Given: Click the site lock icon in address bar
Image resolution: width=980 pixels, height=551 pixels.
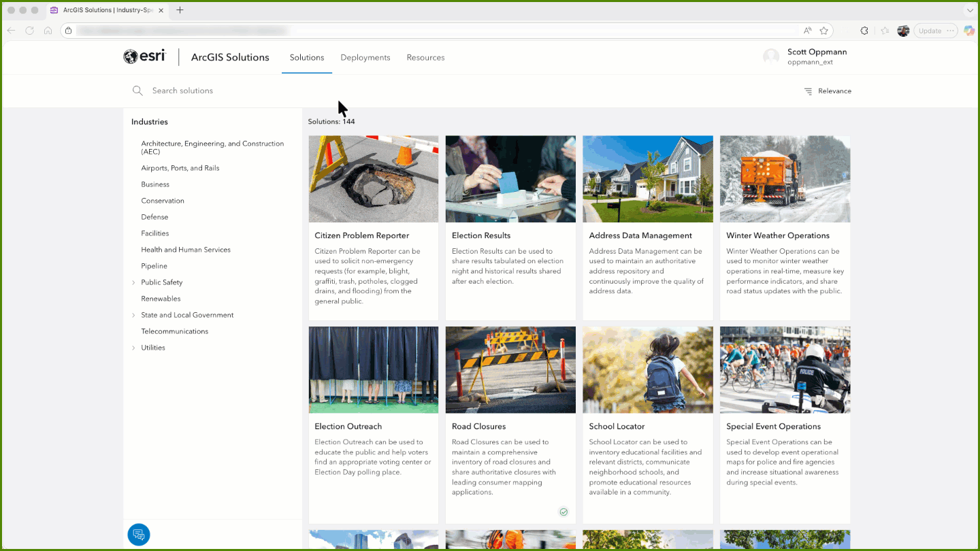Looking at the screenshot, I should pyautogui.click(x=68, y=31).
